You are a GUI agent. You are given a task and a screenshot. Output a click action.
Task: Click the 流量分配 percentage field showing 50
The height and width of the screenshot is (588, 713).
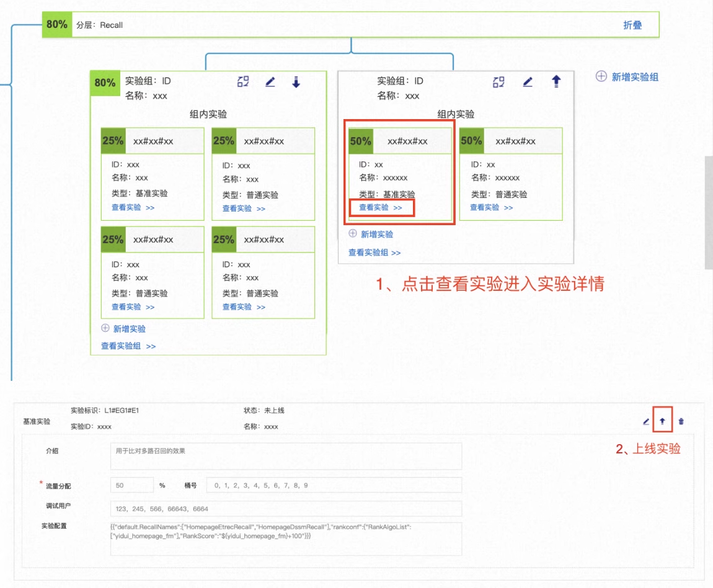coord(132,485)
